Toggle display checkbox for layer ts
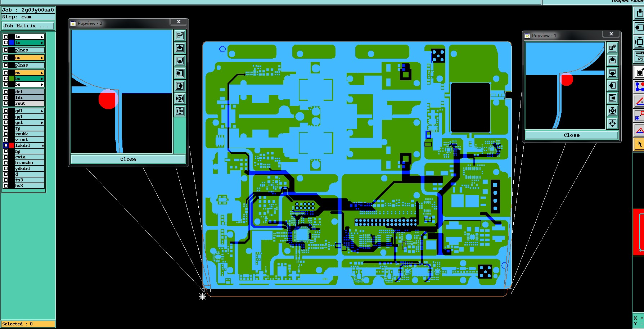Image resolution: width=644 pixels, height=329 pixels. pyautogui.click(x=6, y=42)
